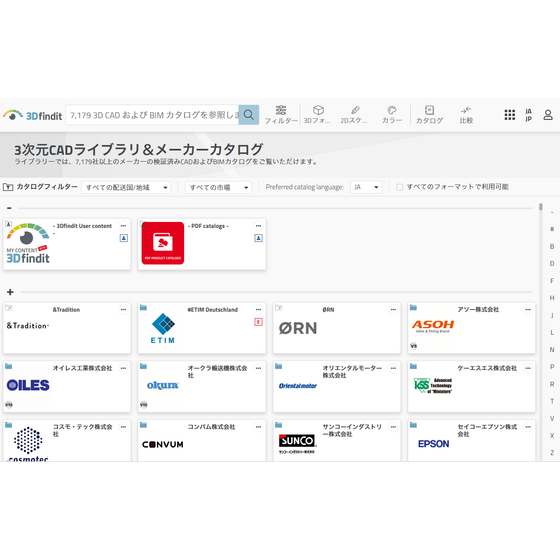Open the PDF catalogs red thumbnail
The height and width of the screenshot is (560, 560).
click(x=163, y=243)
